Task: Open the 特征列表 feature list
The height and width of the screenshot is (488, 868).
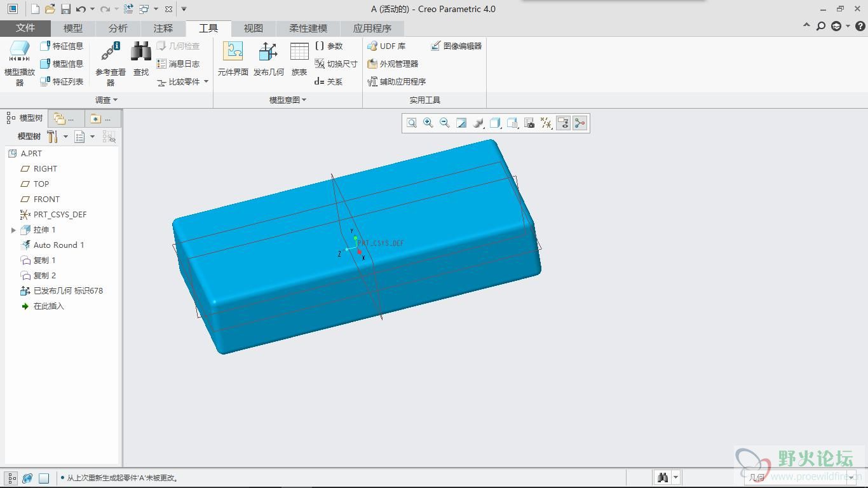Action: coord(62,82)
